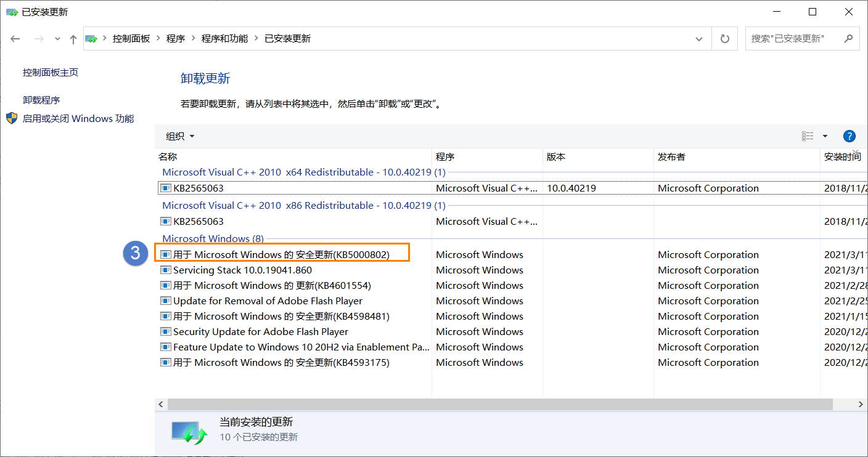Sort by 版本 column header

[598, 157]
